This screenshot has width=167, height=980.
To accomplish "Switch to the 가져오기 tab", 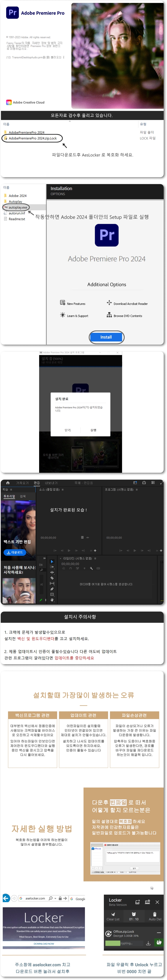I will coord(22,483).
